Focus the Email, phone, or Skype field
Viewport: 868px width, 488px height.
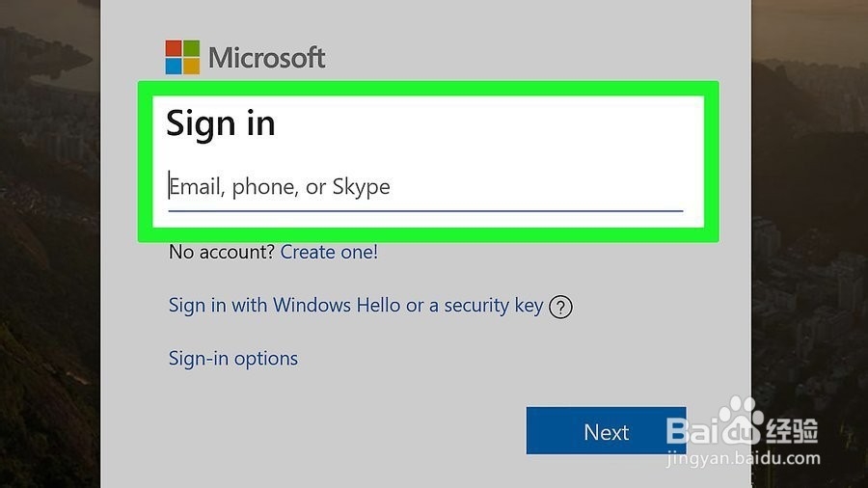tap(425, 188)
